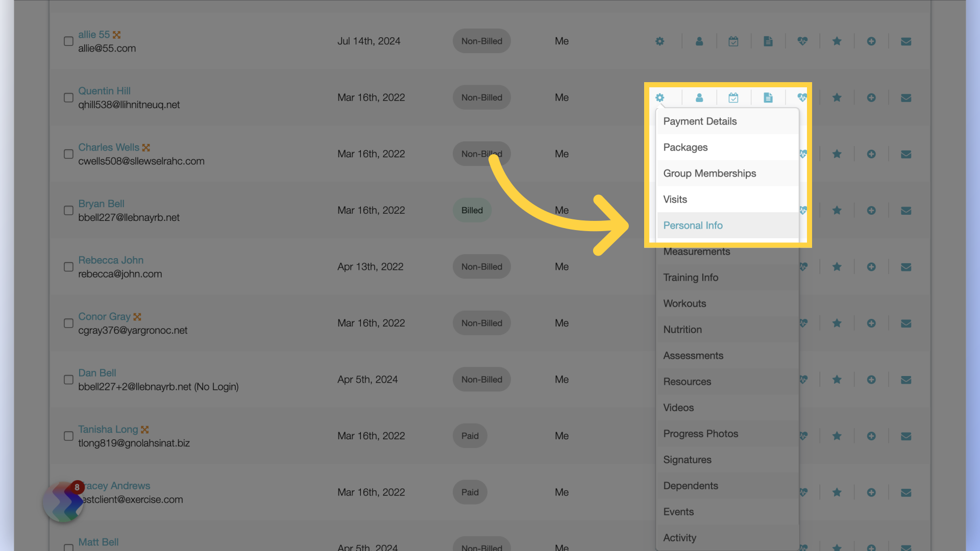
Task: Select Visits from the dropdown menu
Action: tap(674, 198)
